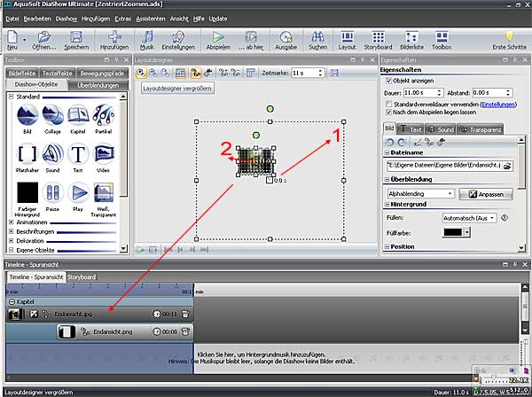The image size is (532, 397).
Task: Click the Video object icon
Action: pos(105,155)
